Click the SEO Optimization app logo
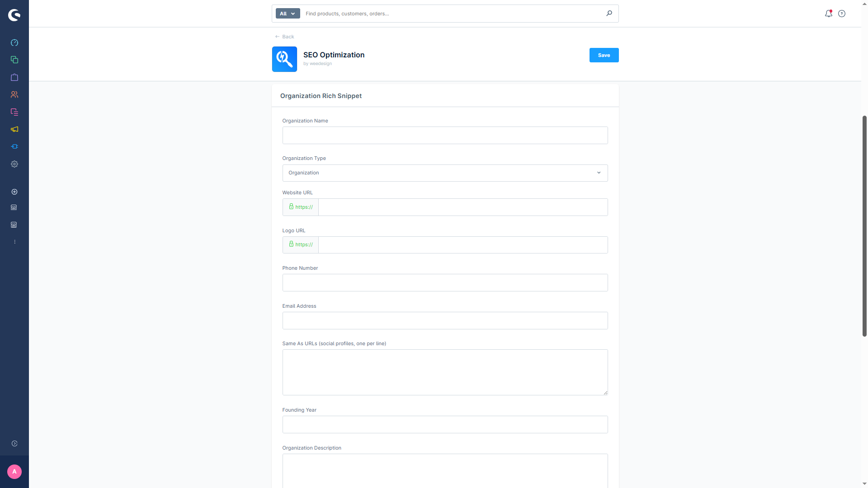This screenshot has height=488, width=868. [x=284, y=59]
